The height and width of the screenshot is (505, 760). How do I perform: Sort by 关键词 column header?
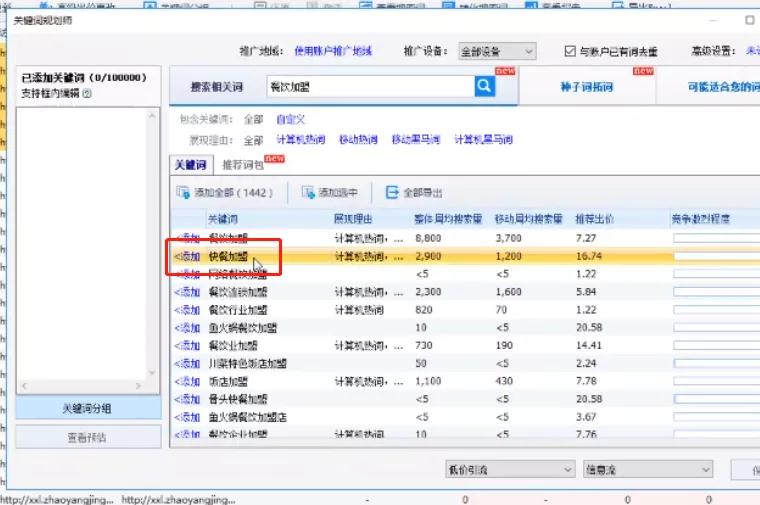click(x=223, y=219)
